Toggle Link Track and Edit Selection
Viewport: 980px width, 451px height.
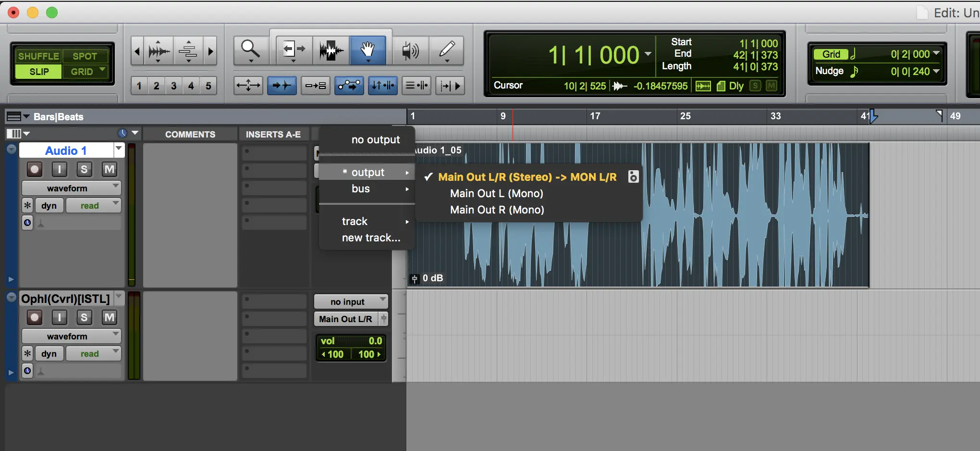click(x=416, y=86)
